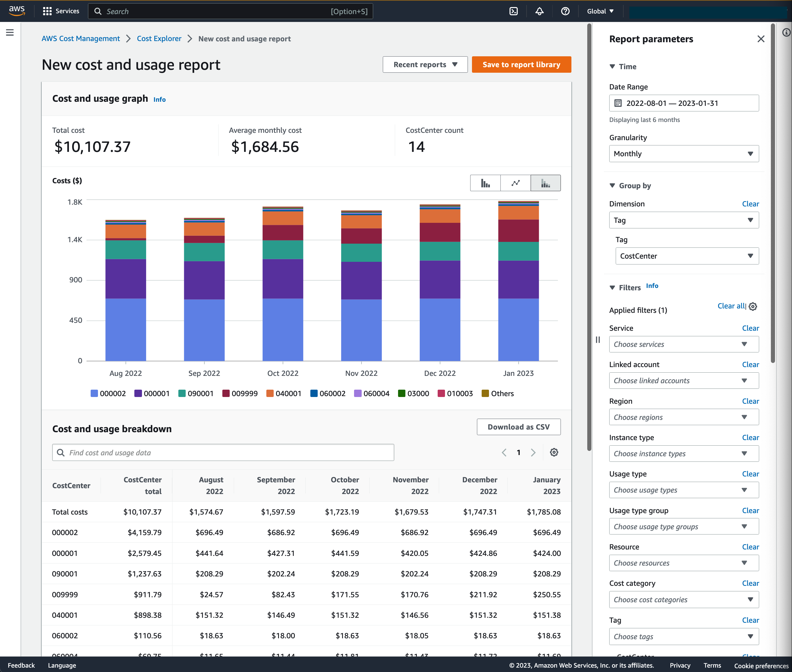Clear the Service filter
Screen dimensions: 792x672
pyautogui.click(x=750, y=328)
